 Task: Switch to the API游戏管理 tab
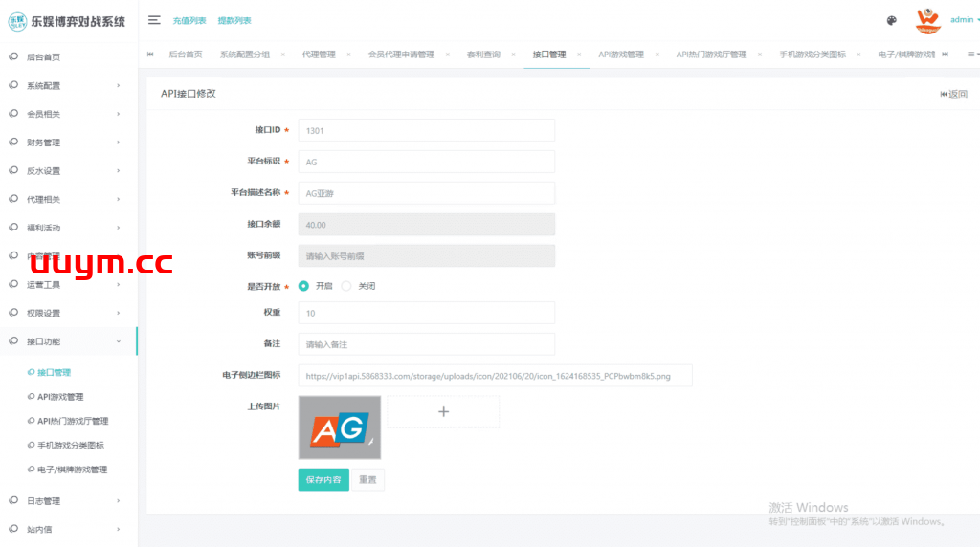coord(621,55)
